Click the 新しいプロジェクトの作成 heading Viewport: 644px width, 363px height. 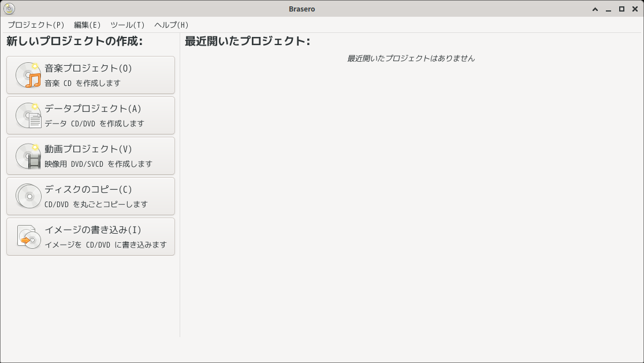click(75, 41)
